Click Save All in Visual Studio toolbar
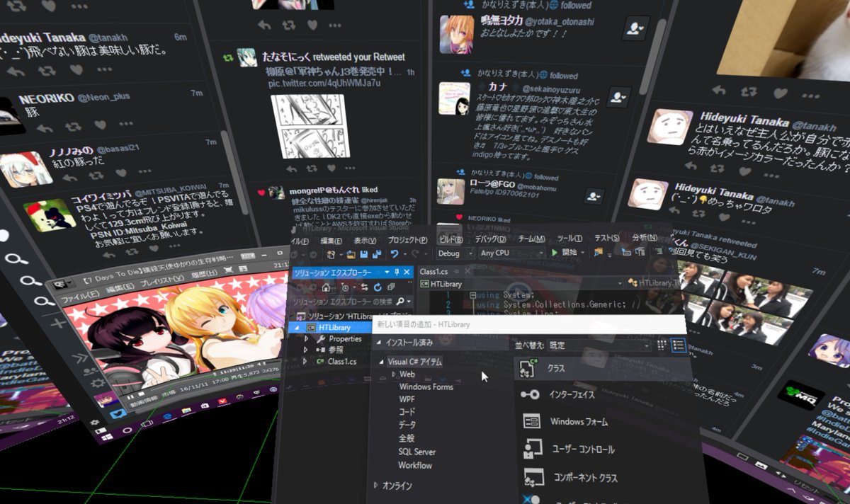Viewport: 850px width, 504px height. (x=375, y=253)
